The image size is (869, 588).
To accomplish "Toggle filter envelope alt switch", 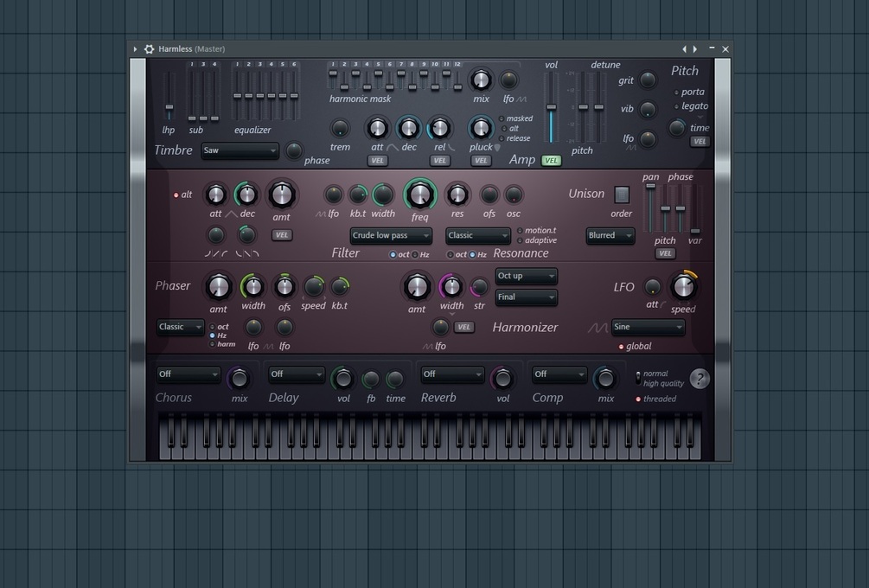I will tap(176, 195).
